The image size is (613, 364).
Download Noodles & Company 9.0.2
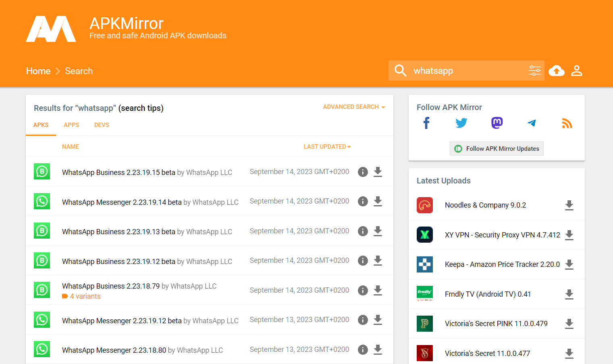click(x=569, y=205)
